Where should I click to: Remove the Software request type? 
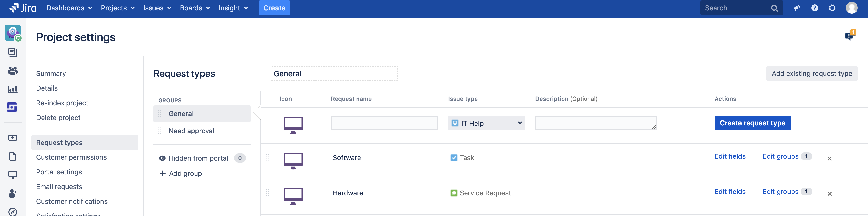[829, 159]
